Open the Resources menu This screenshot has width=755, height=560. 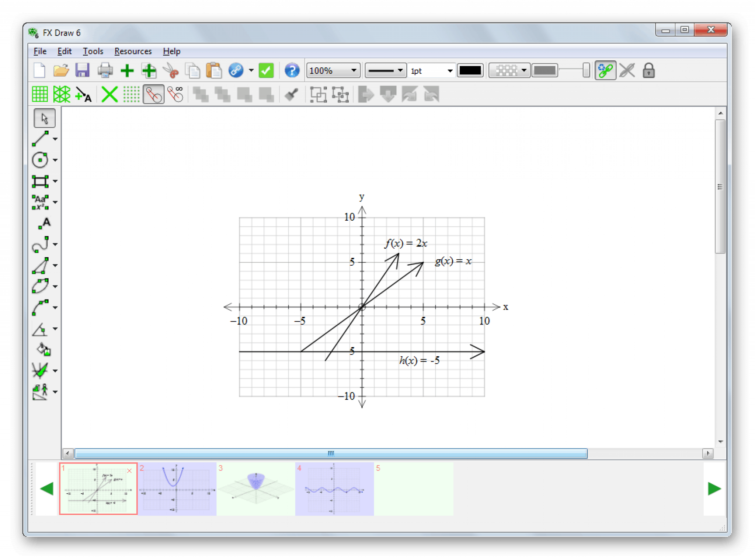tap(133, 51)
